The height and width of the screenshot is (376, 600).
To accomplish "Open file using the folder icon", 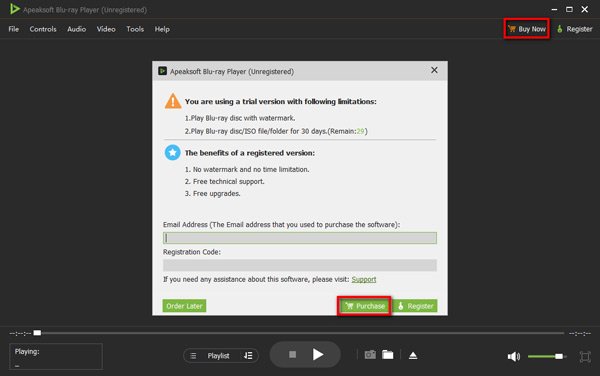I will tap(388, 355).
